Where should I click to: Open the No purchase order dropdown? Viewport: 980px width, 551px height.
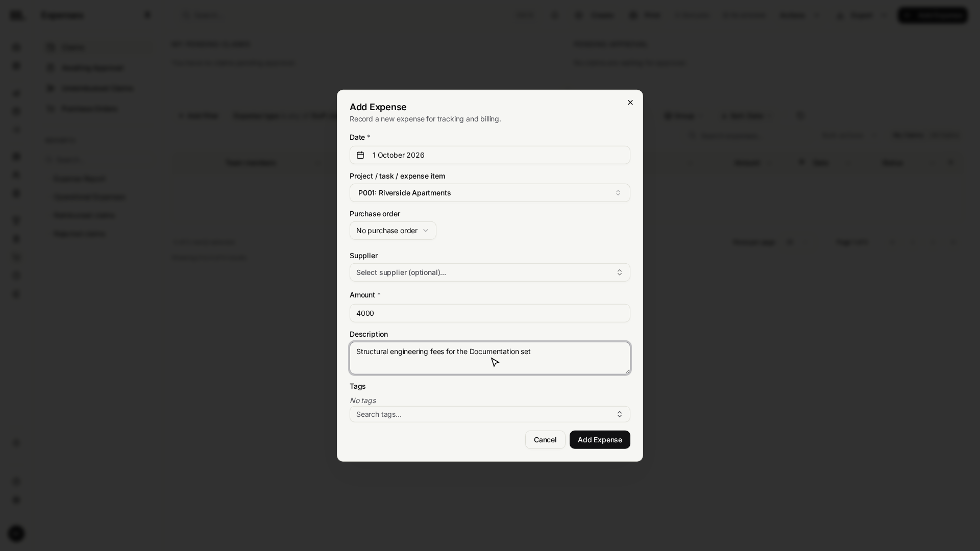393,231
